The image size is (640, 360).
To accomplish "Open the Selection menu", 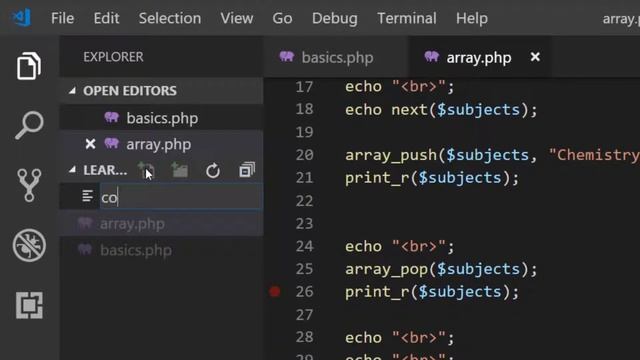I will click(170, 18).
